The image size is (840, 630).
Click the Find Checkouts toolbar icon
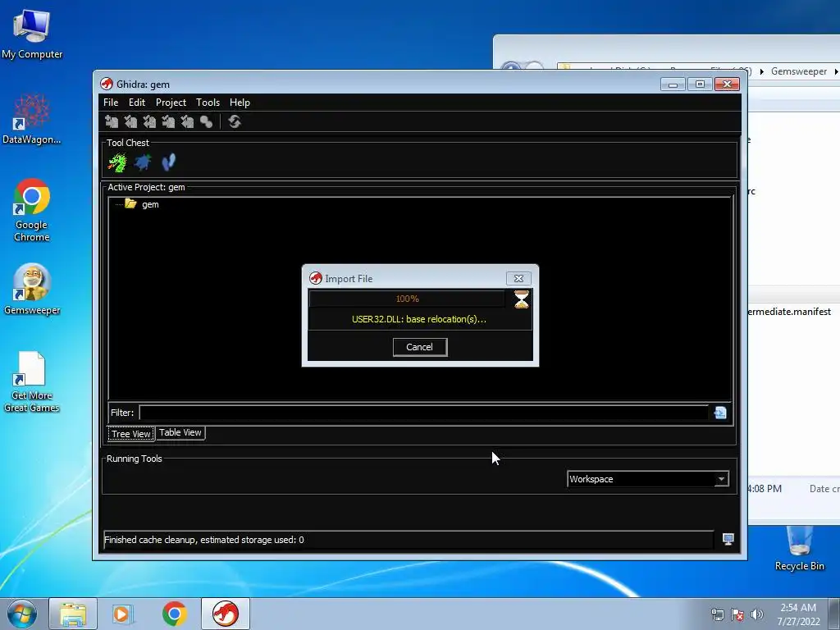[206, 122]
